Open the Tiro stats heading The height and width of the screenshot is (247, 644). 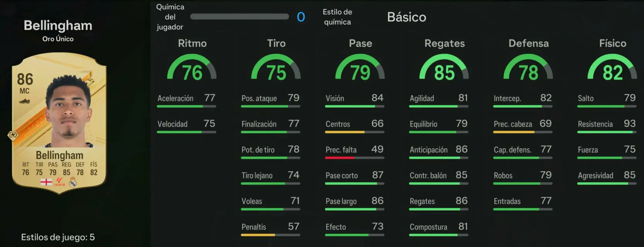point(276,43)
